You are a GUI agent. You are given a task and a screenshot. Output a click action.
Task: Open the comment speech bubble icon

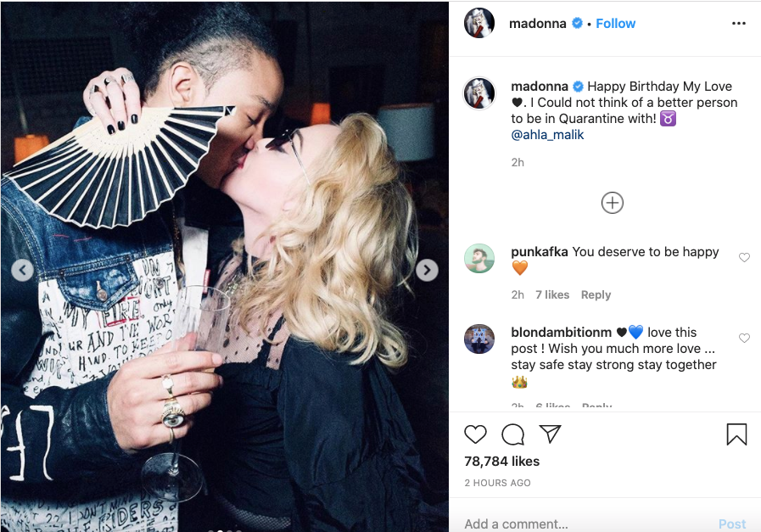tap(512, 434)
